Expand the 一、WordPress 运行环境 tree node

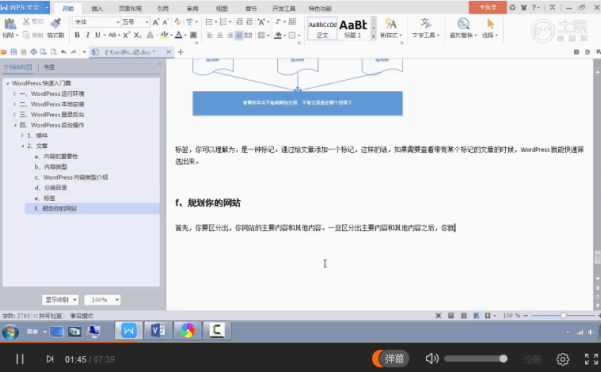tap(15, 93)
